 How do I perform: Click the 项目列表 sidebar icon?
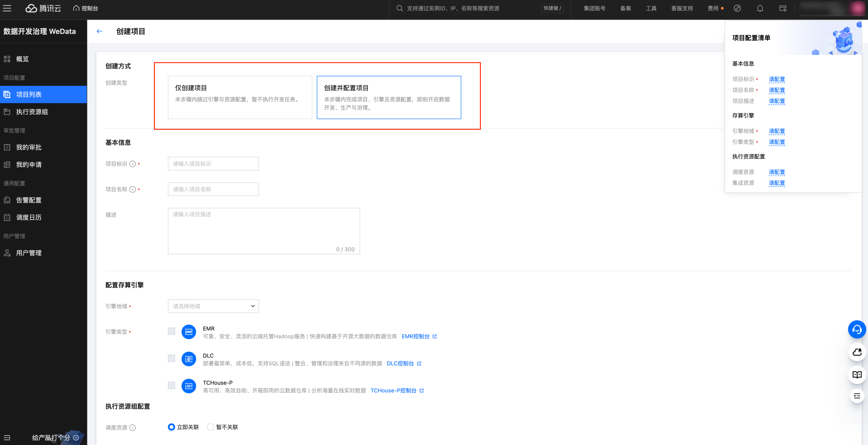click(x=7, y=95)
